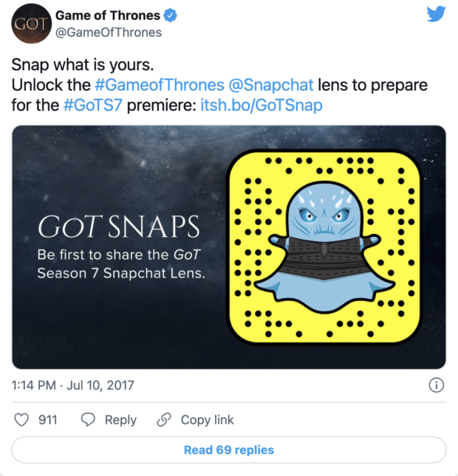Open the @Snapchat mention

coord(271,85)
